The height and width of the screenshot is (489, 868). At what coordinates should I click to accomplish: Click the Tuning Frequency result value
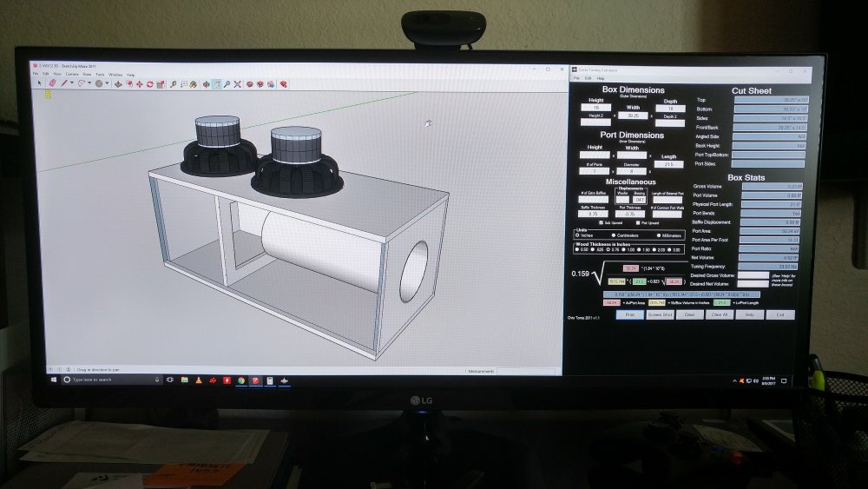769,267
